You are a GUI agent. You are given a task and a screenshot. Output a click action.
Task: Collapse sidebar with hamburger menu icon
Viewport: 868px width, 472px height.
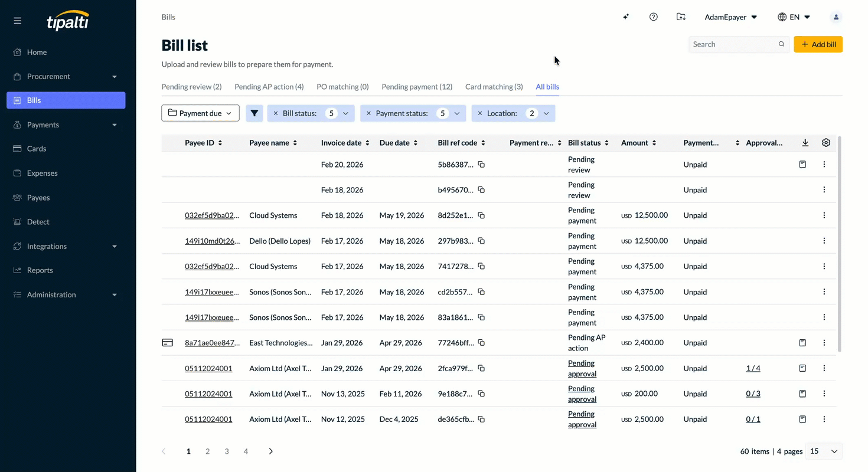coord(17,21)
